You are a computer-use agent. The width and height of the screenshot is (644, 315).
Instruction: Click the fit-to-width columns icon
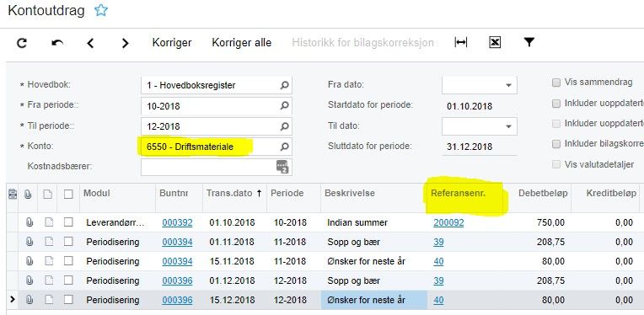click(x=461, y=42)
